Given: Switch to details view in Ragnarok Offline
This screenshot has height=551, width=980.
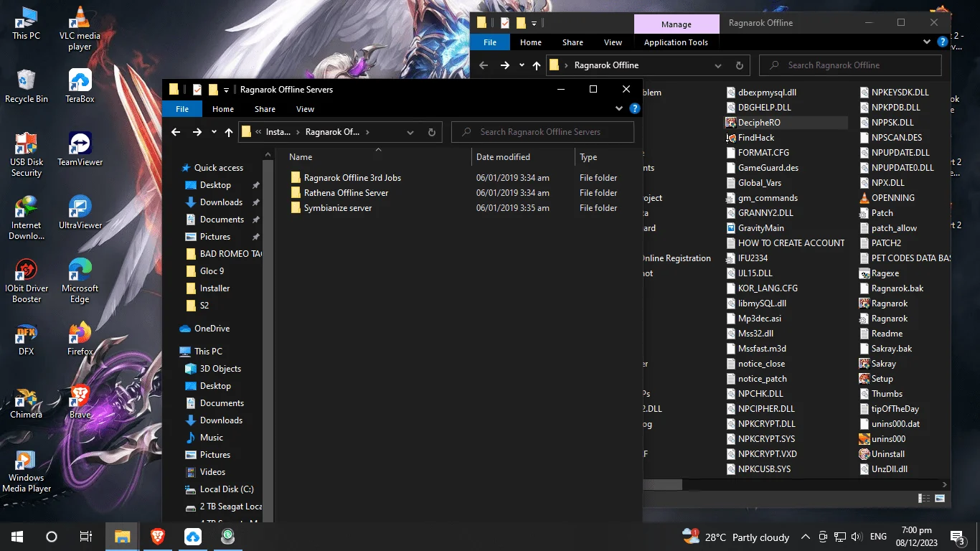Looking at the screenshot, I should (924, 498).
